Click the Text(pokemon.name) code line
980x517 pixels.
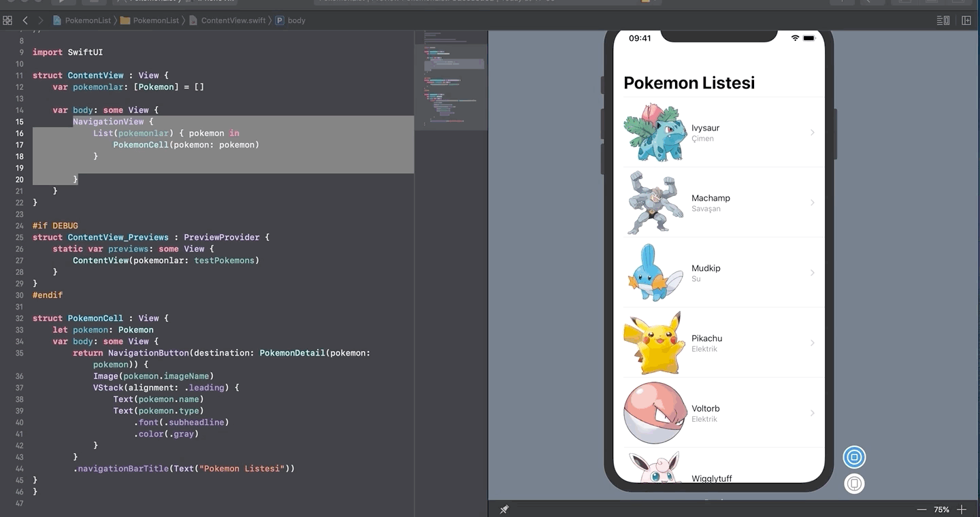pyautogui.click(x=158, y=399)
